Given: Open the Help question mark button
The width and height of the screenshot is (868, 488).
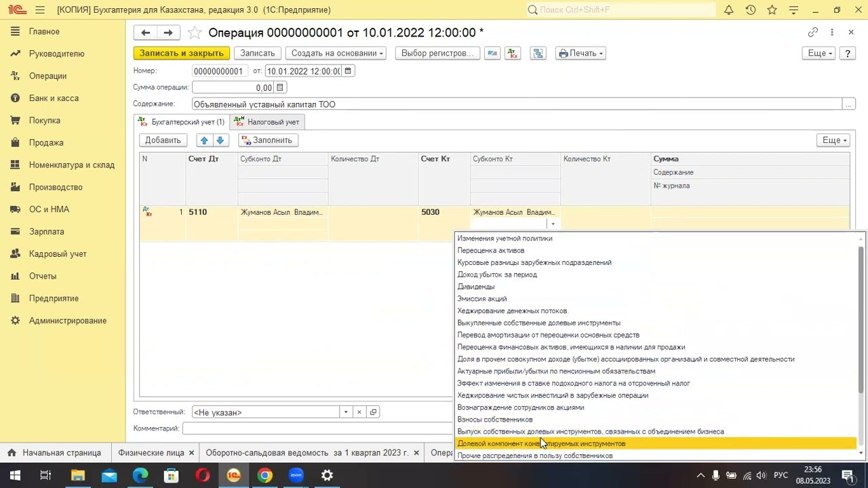Looking at the screenshot, I should [848, 53].
